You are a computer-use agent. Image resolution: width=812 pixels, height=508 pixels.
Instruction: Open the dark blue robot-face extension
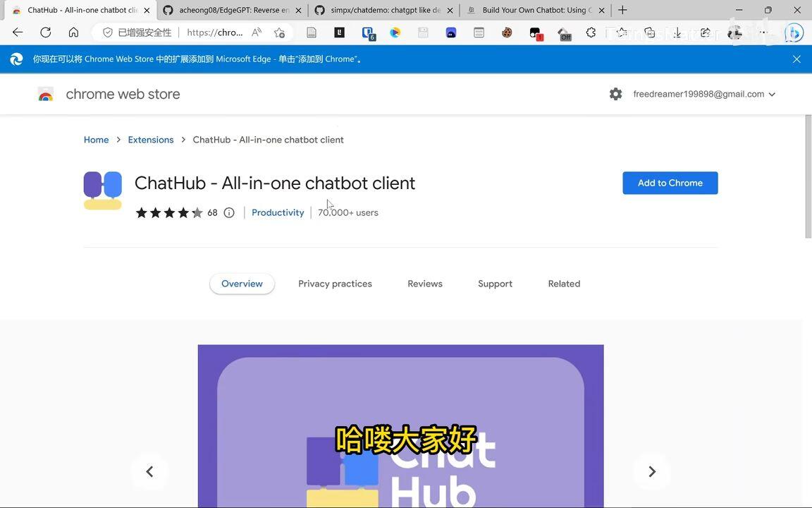tap(451, 32)
